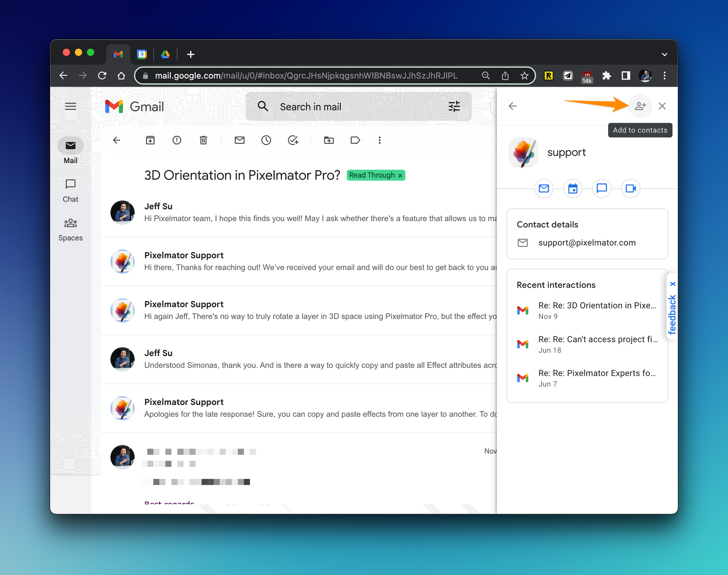Expand Pixelmator Support "Apologies for the late" message
Screen dimensions: 728x575
(298, 408)
